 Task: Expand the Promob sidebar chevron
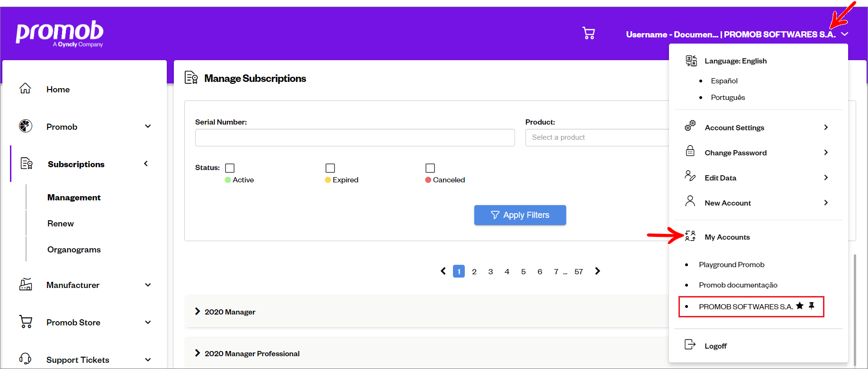(x=148, y=126)
